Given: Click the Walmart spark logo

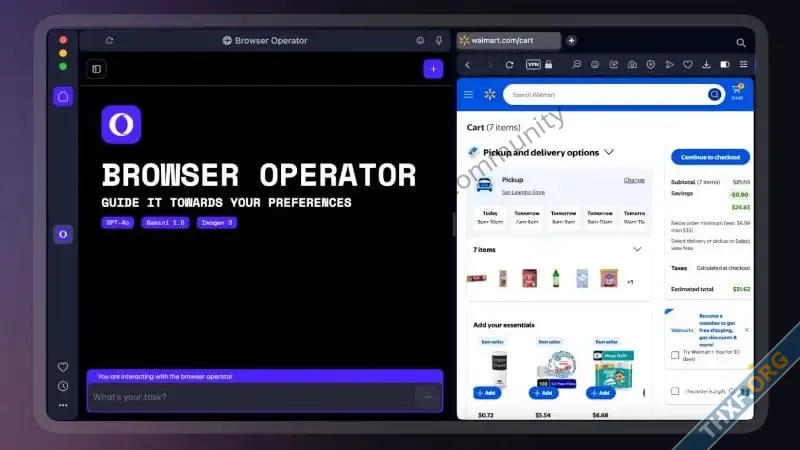Looking at the screenshot, I should pos(490,94).
